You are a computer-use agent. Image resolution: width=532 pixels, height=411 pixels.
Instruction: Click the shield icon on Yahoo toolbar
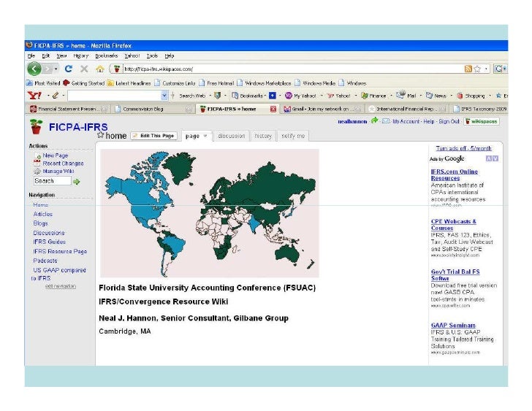point(218,96)
